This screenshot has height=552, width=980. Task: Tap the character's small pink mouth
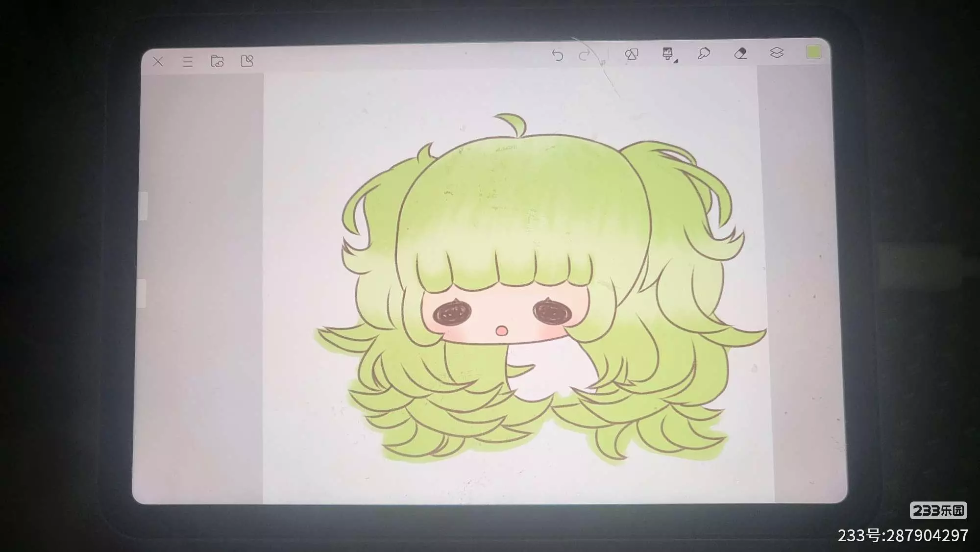502,331
